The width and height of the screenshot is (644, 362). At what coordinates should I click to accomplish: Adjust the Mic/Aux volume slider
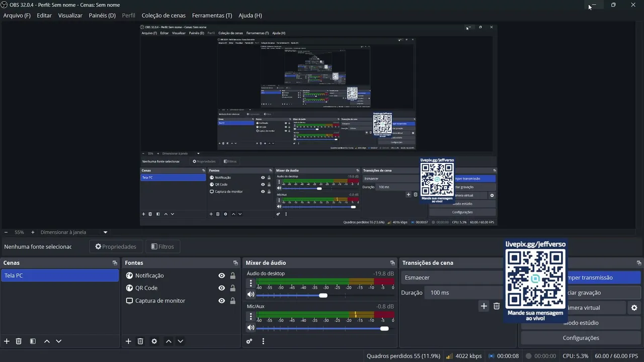pos(322,328)
